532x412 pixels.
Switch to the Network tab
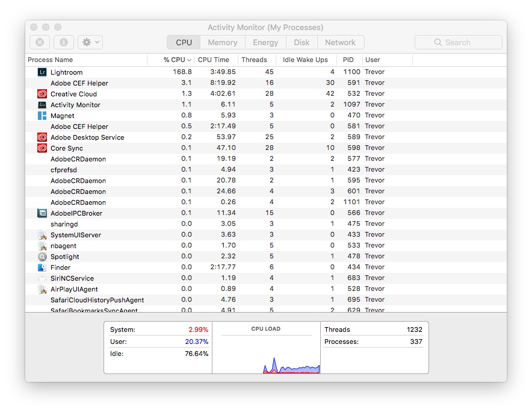tap(340, 42)
